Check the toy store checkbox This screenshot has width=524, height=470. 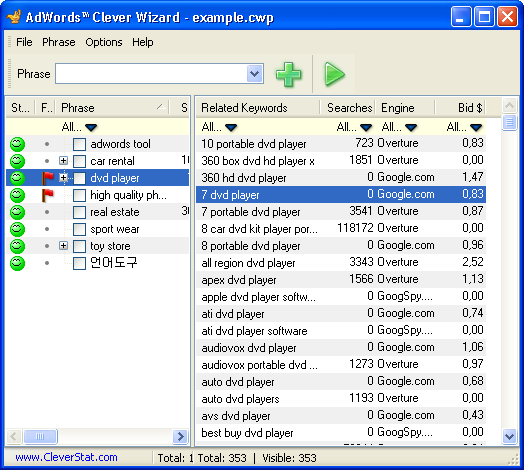[79, 247]
